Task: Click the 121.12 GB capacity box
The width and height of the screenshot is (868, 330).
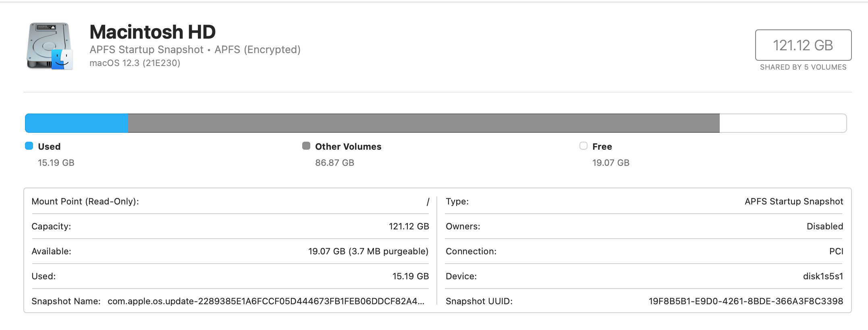Action: pos(803,45)
